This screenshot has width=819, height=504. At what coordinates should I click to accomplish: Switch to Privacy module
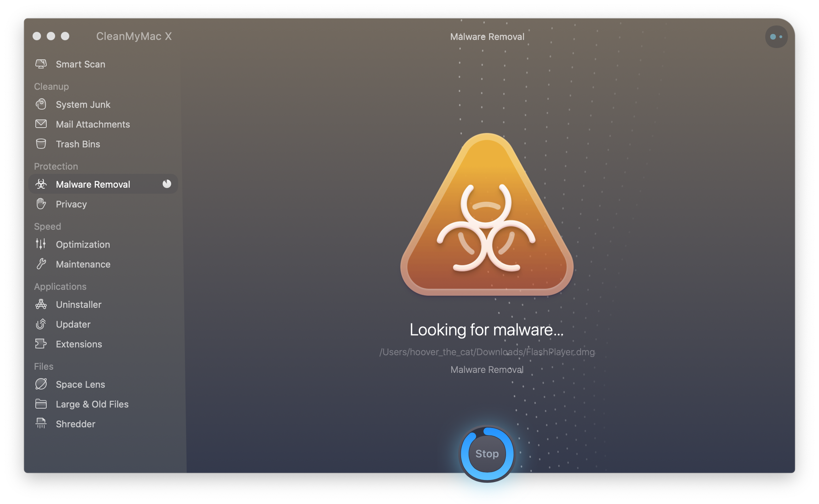click(103, 204)
